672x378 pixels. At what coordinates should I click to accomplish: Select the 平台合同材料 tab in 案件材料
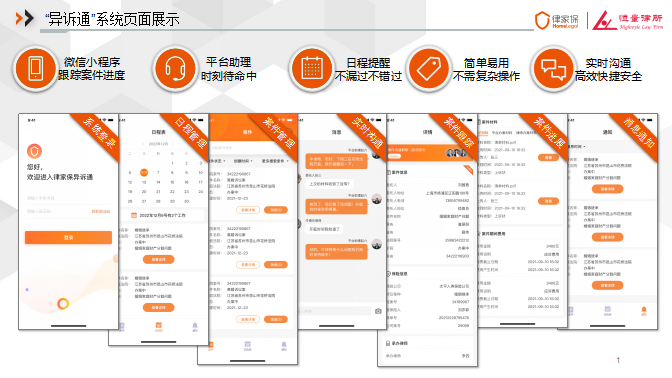pyautogui.click(x=501, y=133)
